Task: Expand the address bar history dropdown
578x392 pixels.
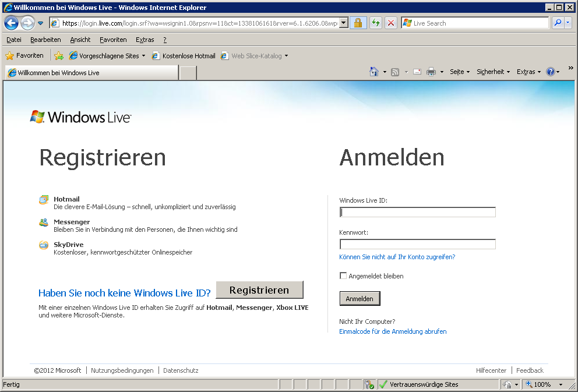Action: (x=344, y=23)
